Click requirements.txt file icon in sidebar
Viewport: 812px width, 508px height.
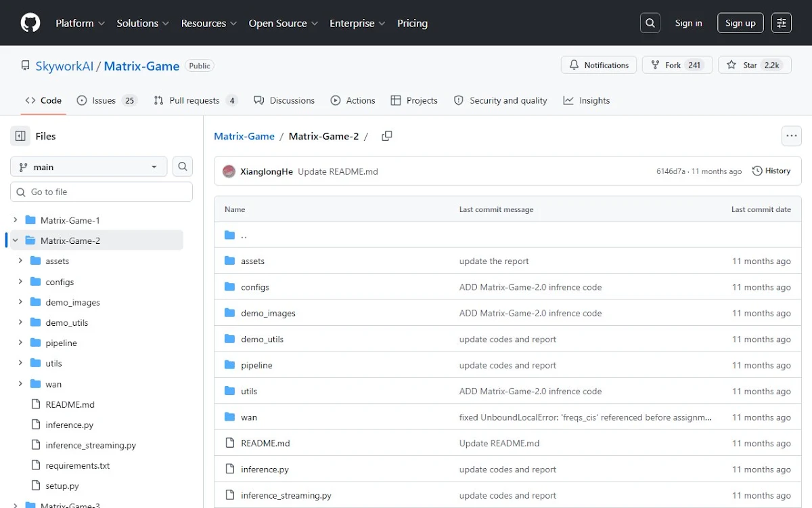[36, 465]
